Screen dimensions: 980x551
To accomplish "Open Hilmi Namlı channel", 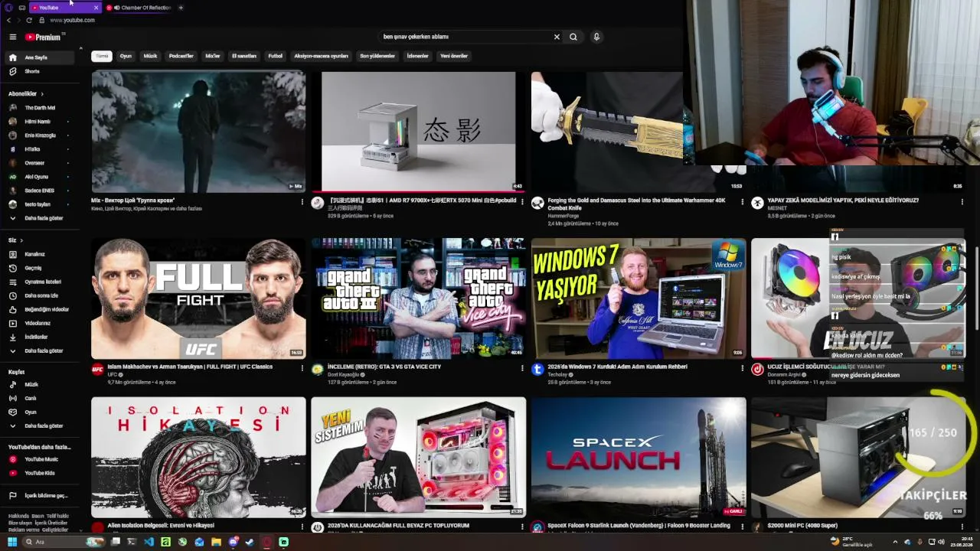I will click(x=41, y=122).
